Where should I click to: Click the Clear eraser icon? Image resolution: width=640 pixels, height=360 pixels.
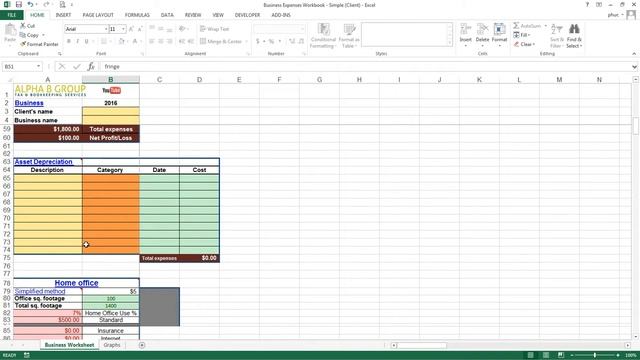point(516,44)
